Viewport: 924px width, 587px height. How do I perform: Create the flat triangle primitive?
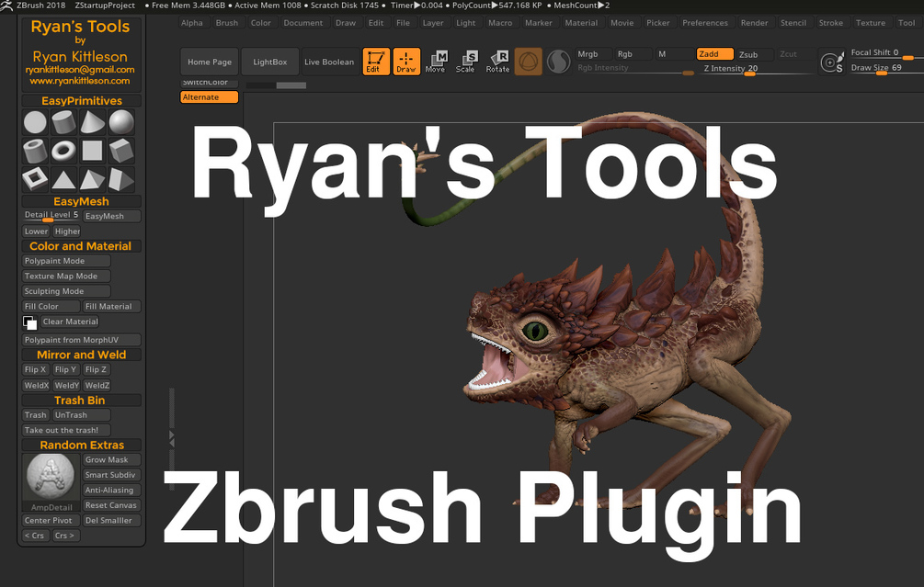[x=63, y=179]
